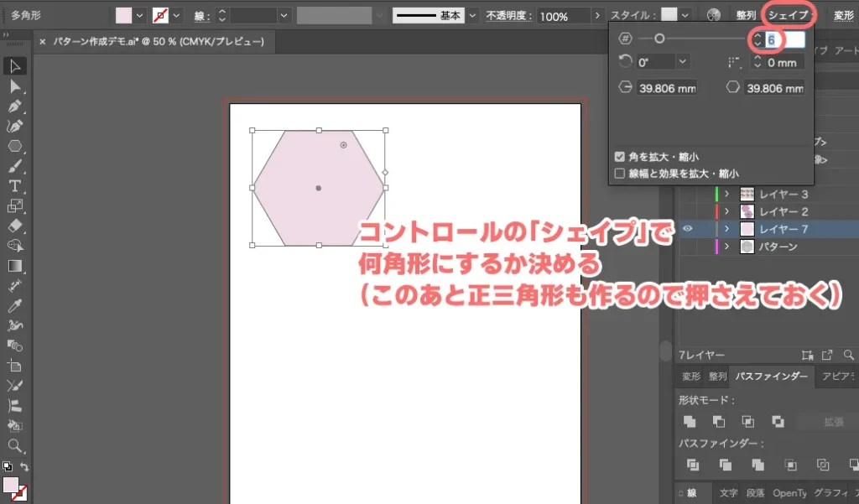The width and height of the screenshot is (859, 504).
Task: Click the Unite shape mode icon
Action: [x=690, y=422]
